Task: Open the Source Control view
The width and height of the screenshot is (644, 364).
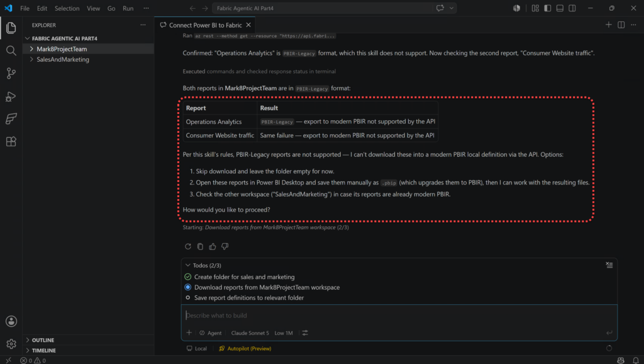Action: [x=11, y=73]
